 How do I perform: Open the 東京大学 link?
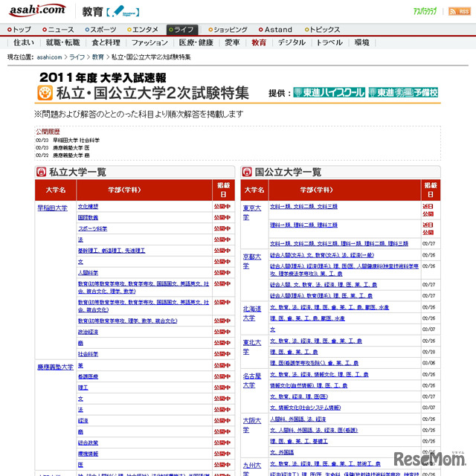(252, 213)
